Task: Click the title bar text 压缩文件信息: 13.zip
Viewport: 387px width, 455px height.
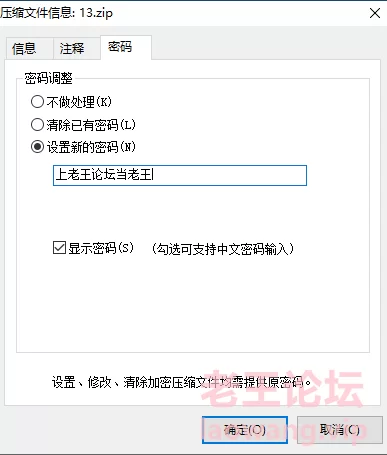Action: (56, 13)
